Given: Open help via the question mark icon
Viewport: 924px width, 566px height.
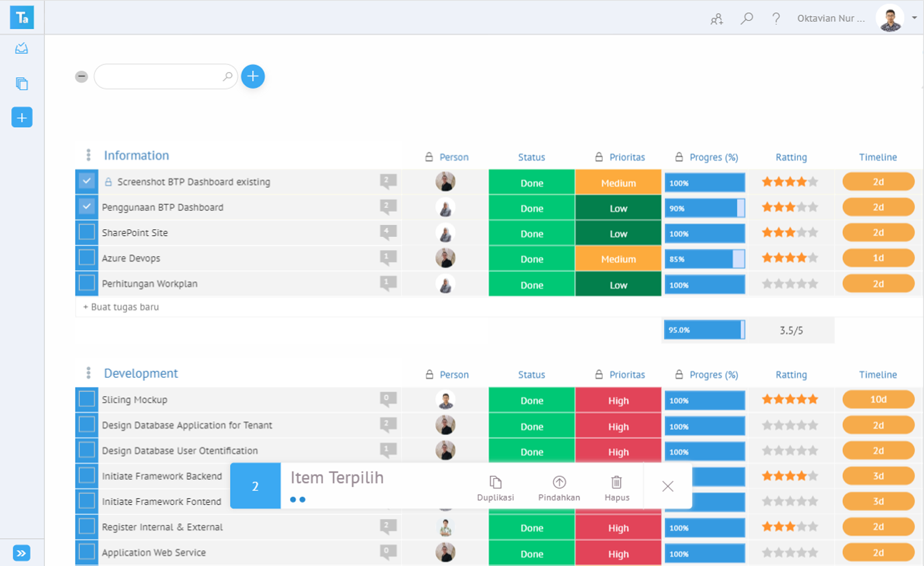Looking at the screenshot, I should coord(775,19).
